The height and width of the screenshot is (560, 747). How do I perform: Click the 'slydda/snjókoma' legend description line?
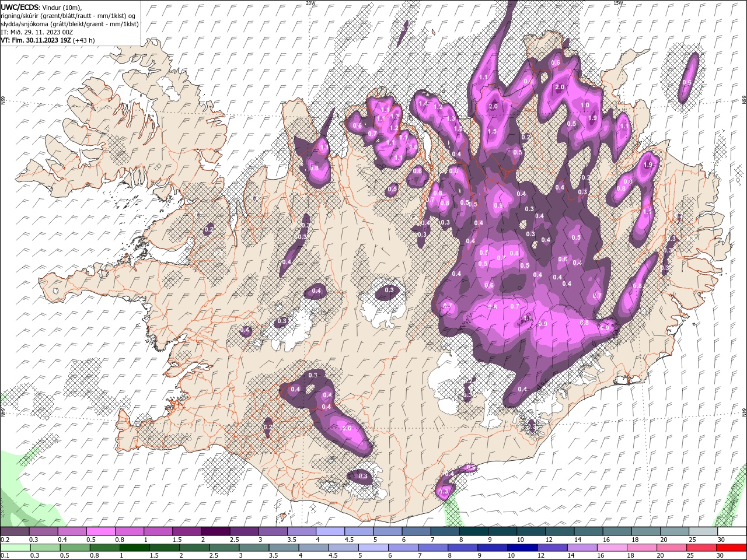coord(69,24)
